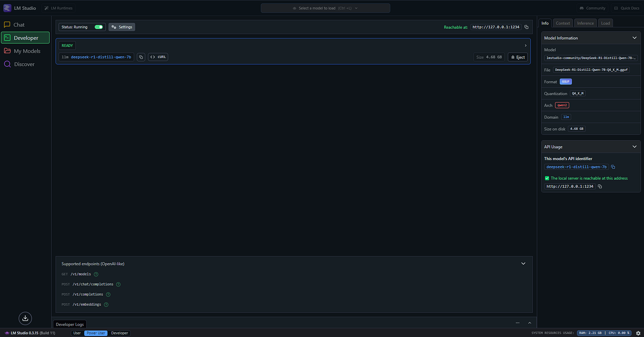
Task: Collapse the Model Information section
Action: click(634, 38)
